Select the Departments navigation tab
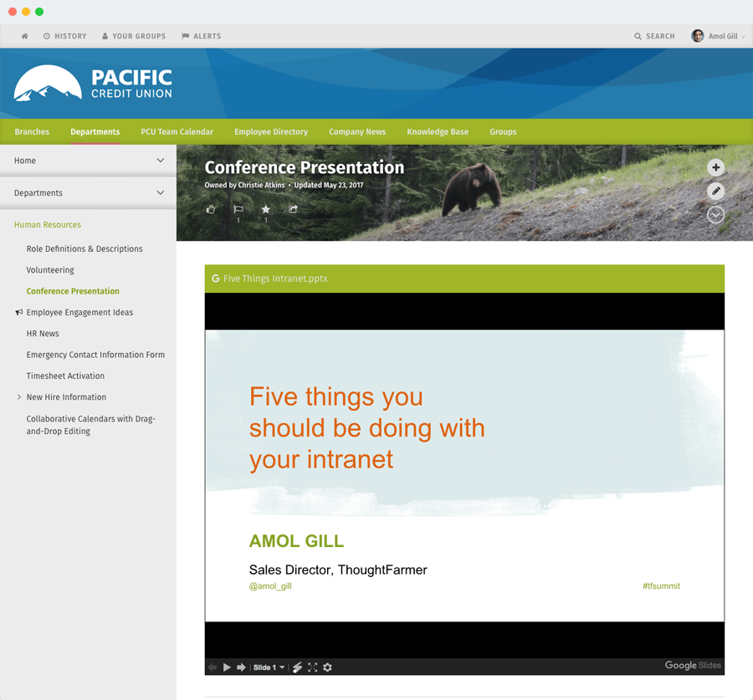 [x=95, y=131]
